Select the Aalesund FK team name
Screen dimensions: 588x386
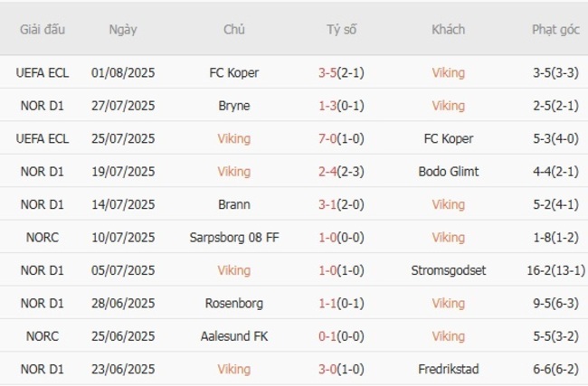[x=234, y=336]
